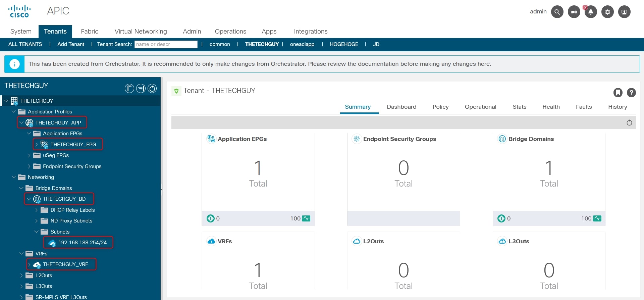The height and width of the screenshot is (300, 644).
Task: Select the common tenant link
Action: [x=220, y=44]
